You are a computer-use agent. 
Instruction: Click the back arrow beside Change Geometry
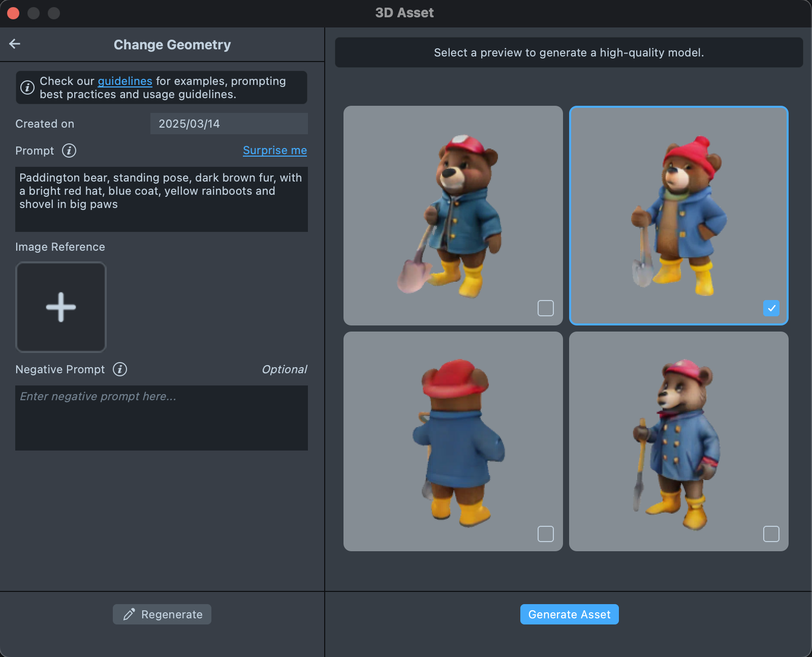point(15,44)
